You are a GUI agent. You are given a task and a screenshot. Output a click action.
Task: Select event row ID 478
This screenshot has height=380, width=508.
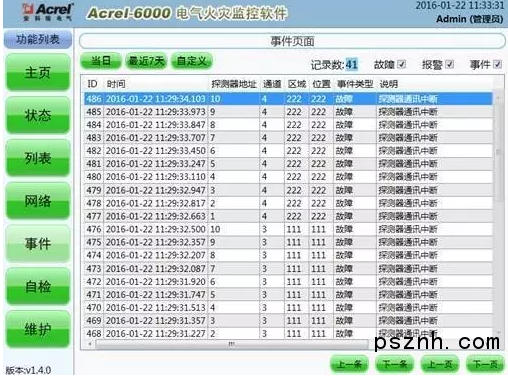point(288,203)
